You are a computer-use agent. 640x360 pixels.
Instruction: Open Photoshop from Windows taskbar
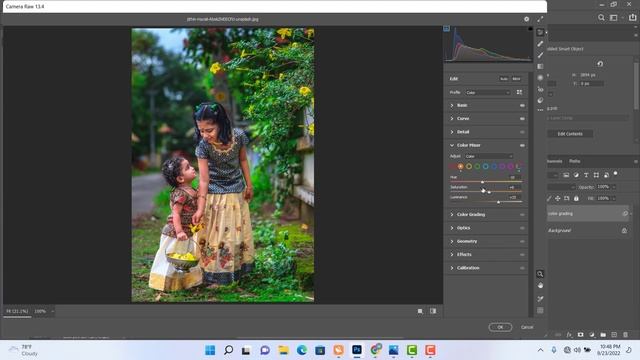(357, 350)
